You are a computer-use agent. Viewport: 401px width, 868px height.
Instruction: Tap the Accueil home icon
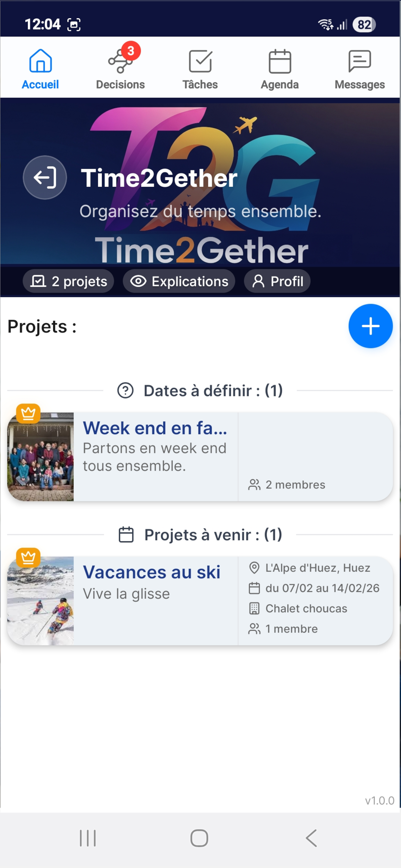40,61
